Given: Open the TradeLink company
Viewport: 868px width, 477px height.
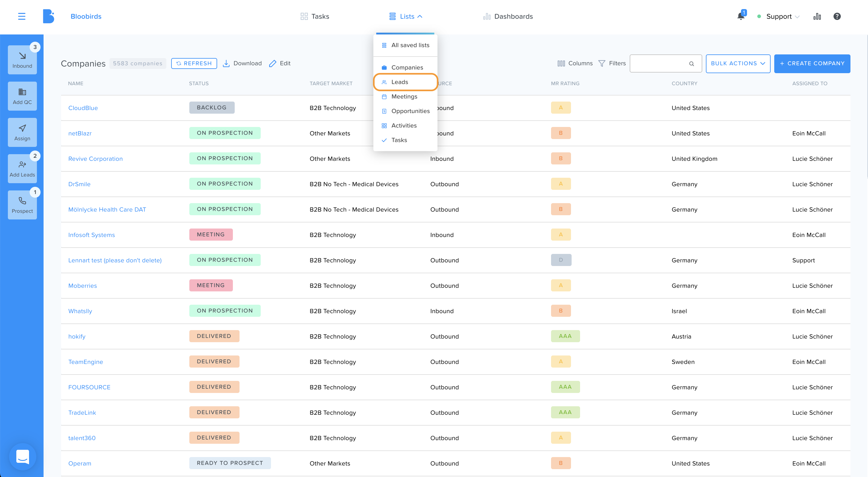Looking at the screenshot, I should [82, 413].
